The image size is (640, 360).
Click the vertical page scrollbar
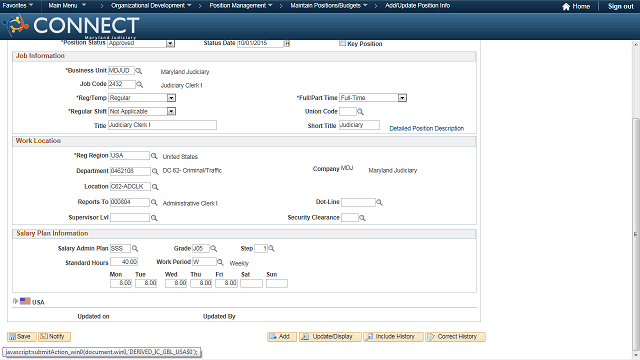[636, 235]
